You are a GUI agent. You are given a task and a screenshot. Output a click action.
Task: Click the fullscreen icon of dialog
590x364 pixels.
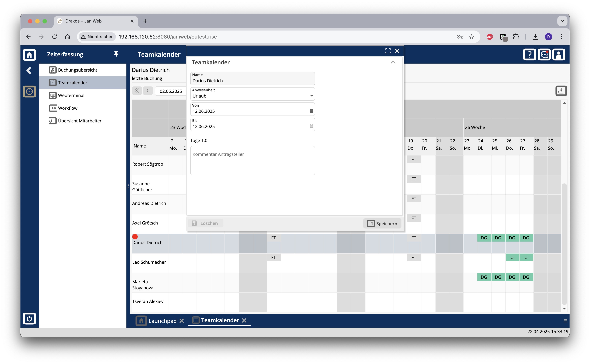tap(388, 51)
